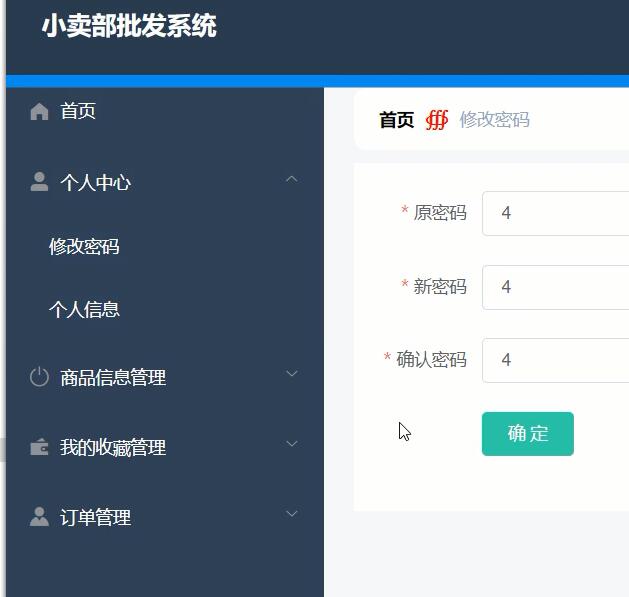The image size is (629, 597).
Task: Expand the 订单管理 chevron
Action: click(292, 514)
